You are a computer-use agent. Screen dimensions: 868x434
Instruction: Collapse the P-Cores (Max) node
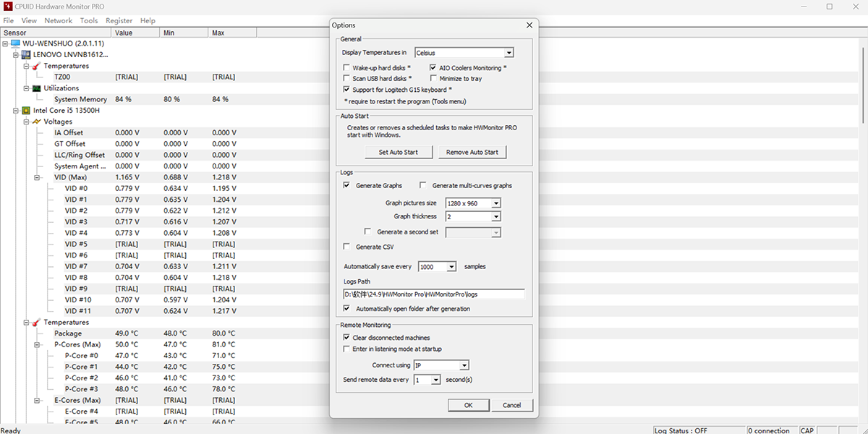pyautogui.click(x=37, y=344)
